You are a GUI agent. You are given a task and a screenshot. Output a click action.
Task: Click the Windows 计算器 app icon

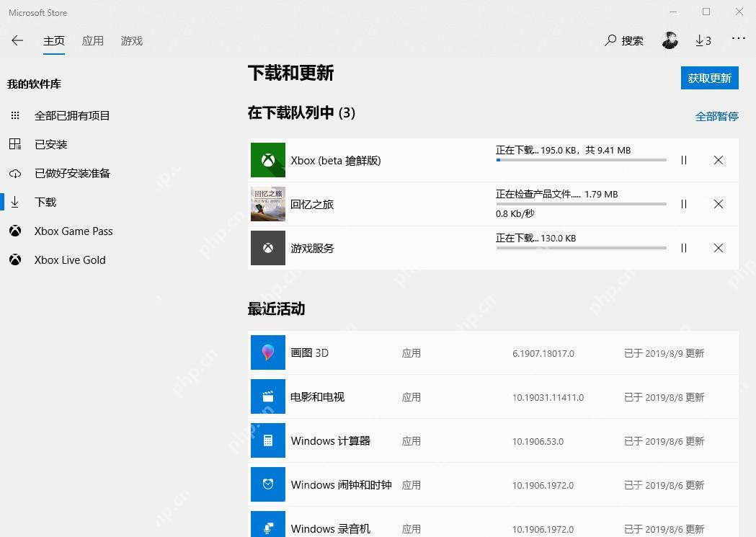pyautogui.click(x=268, y=440)
